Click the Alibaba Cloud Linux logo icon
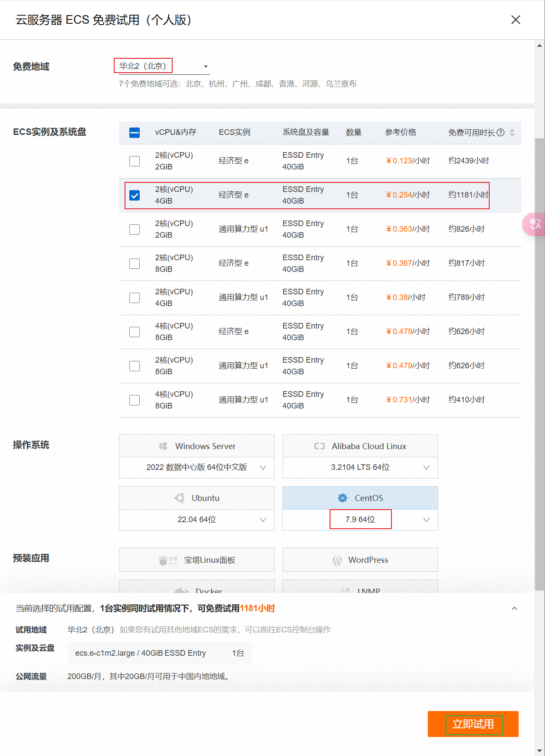The width and height of the screenshot is (545, 756). (320, 446)
